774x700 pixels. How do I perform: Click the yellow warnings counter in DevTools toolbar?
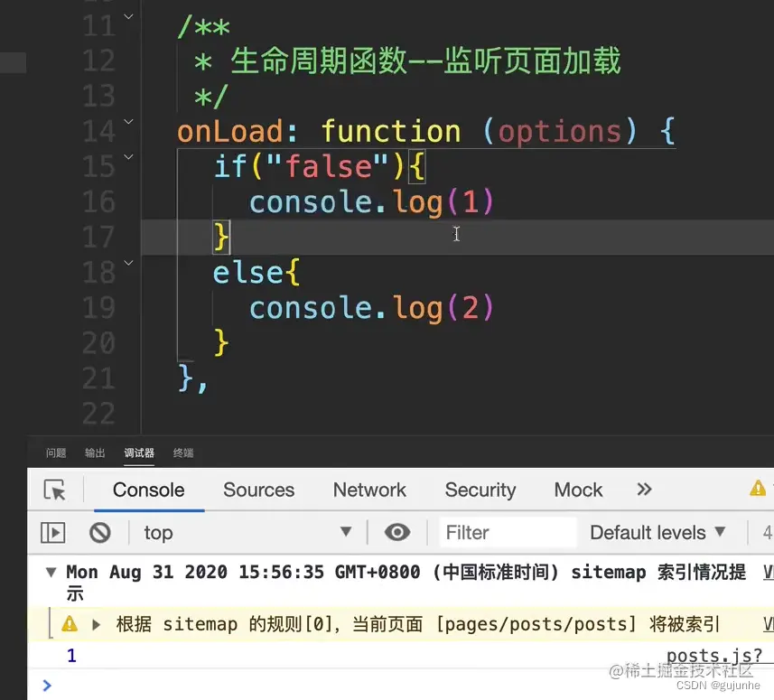759,488
